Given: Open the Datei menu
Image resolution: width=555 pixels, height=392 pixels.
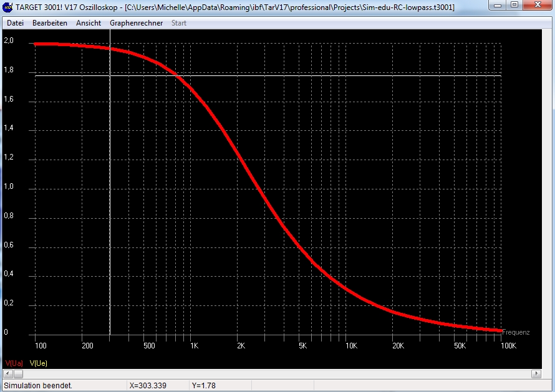Looking at the screenshot, I should (15, 23).
